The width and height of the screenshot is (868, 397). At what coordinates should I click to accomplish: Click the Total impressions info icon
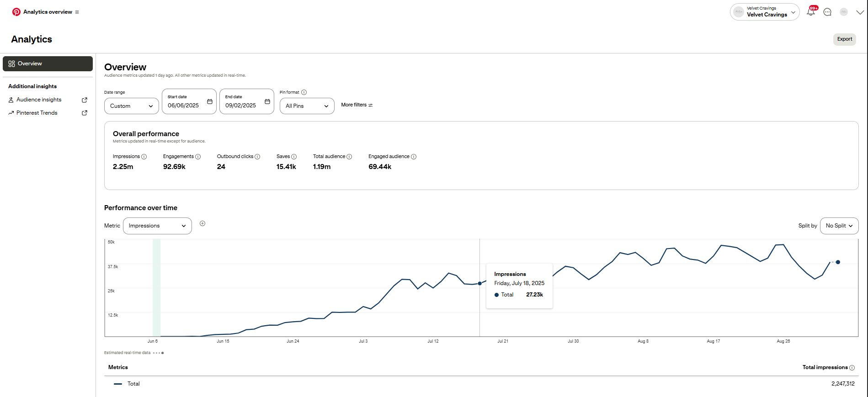click(x=852, y=368)
